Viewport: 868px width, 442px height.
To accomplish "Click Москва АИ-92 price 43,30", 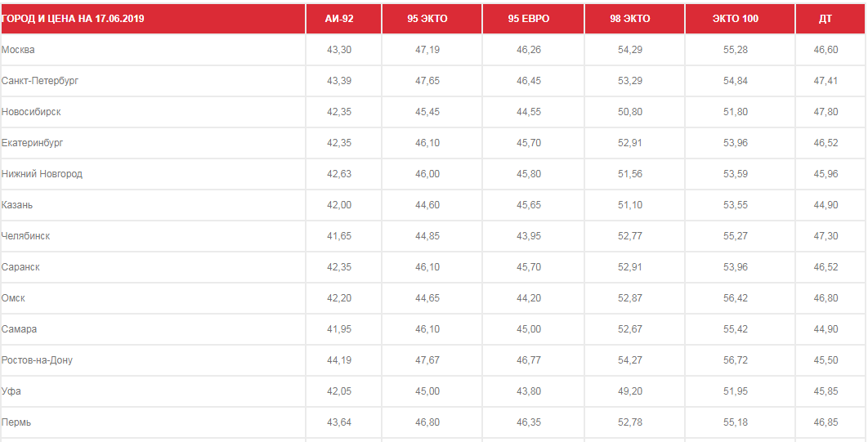I will coord(339,50).
